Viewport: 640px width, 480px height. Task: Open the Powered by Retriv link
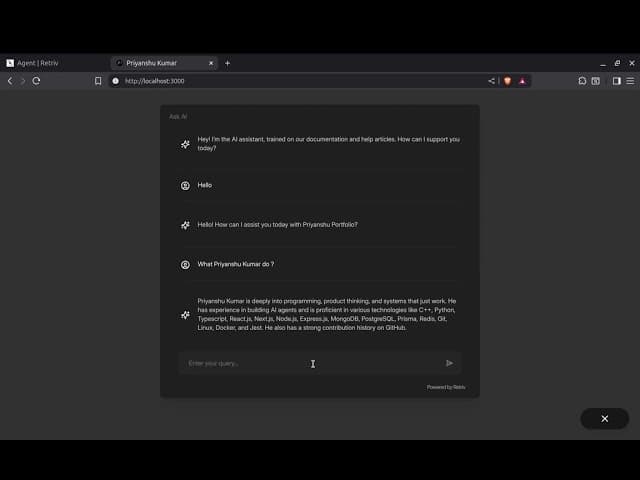[x=446, y=387]
